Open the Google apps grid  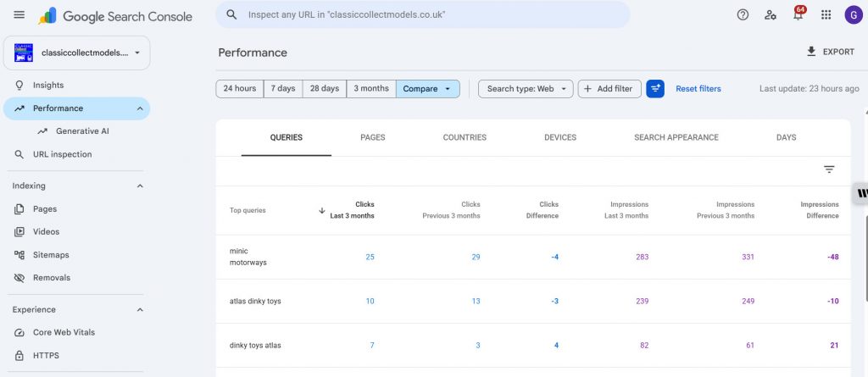826,15
